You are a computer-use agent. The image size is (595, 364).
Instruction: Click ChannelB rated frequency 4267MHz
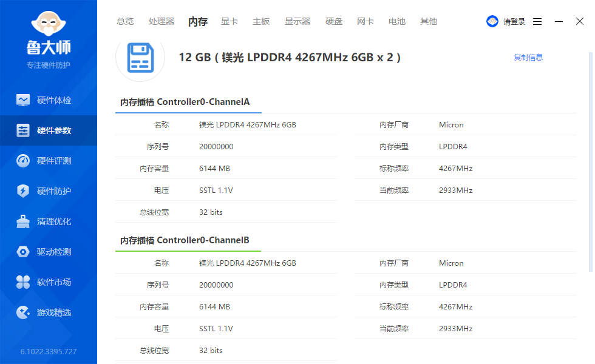[456, 307]
